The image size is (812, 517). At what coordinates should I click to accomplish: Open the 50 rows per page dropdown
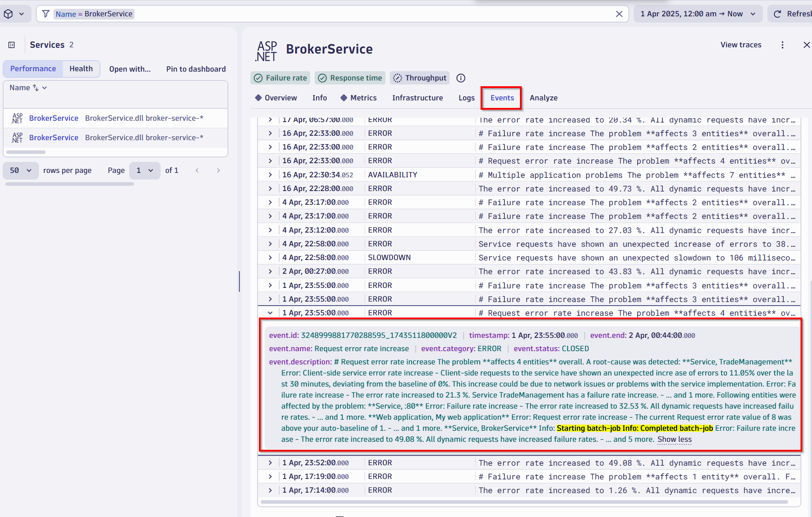20,171
